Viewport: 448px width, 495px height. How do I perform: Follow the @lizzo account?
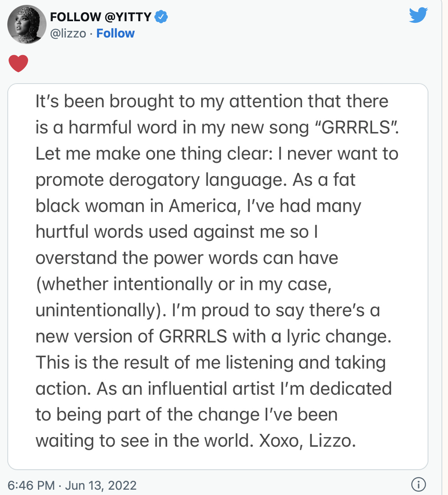point(115,33)
